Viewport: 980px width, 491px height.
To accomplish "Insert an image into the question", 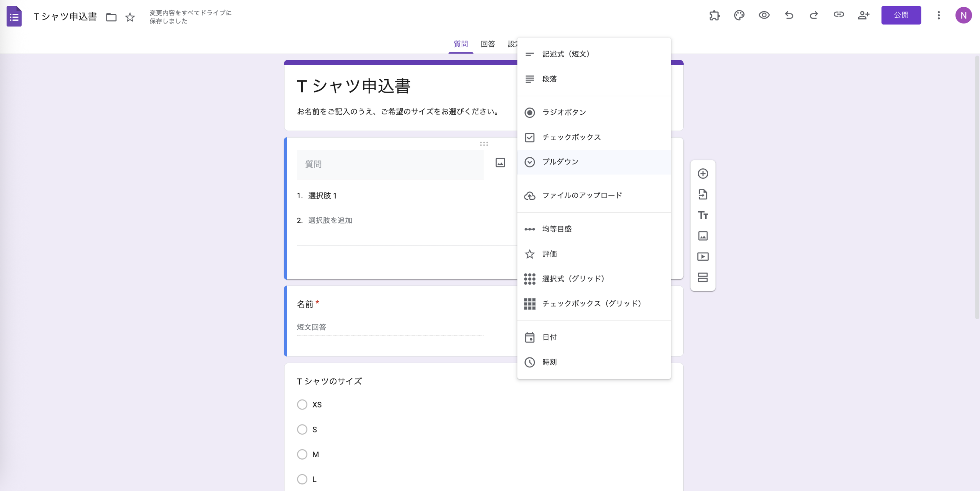I will [500, 162].
